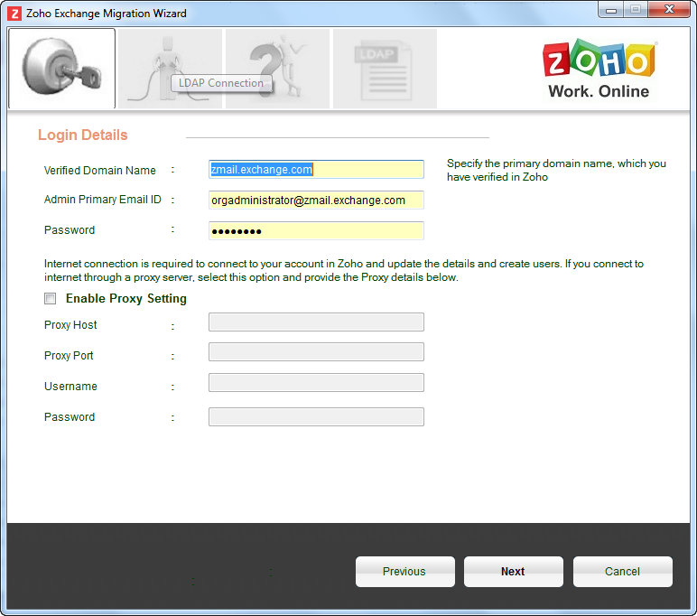Select the LDAP Connection wizard step icon
Screen dimensions: 697x616
(x=170, y=69)
